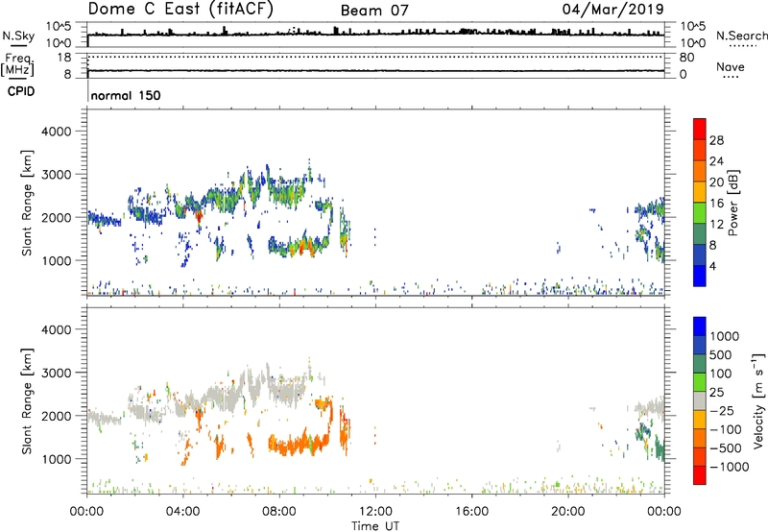
Task: Click the grey velocity echoes near 00:00 at 2000 km
Action: click(104, 419)
